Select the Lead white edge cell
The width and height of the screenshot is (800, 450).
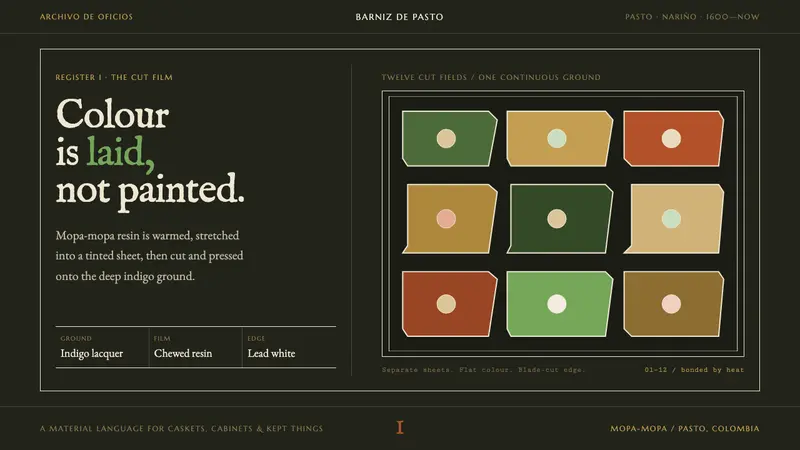(x=289, y=347)
